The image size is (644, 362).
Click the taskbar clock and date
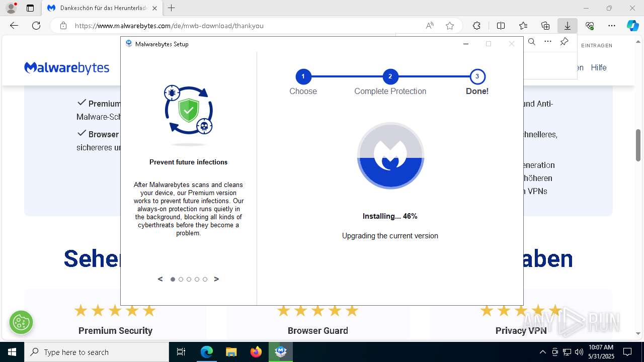click(x=601, y=352)
